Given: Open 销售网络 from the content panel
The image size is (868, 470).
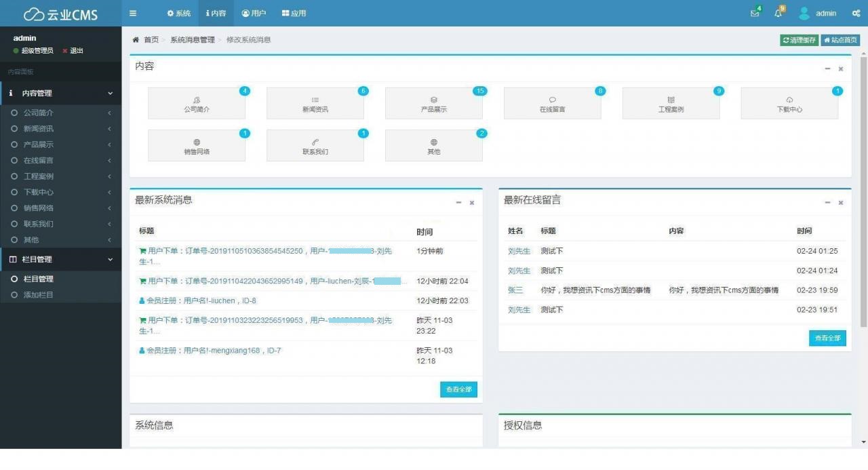Looking at the screenshot, I should 196,145.
